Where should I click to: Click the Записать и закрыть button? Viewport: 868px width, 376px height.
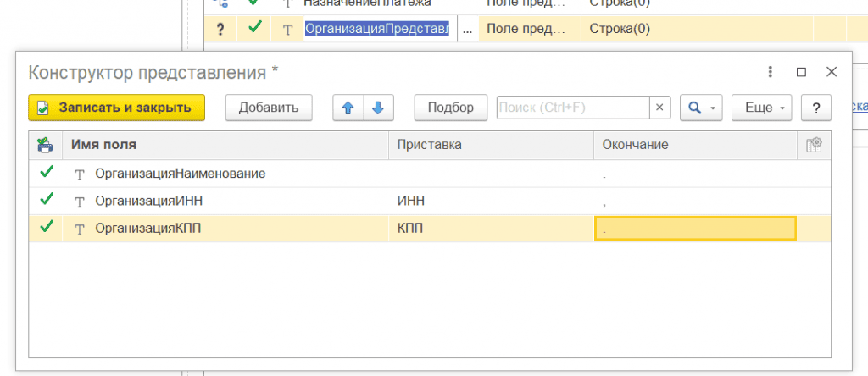pyautogui.click(x=116, y=108)
